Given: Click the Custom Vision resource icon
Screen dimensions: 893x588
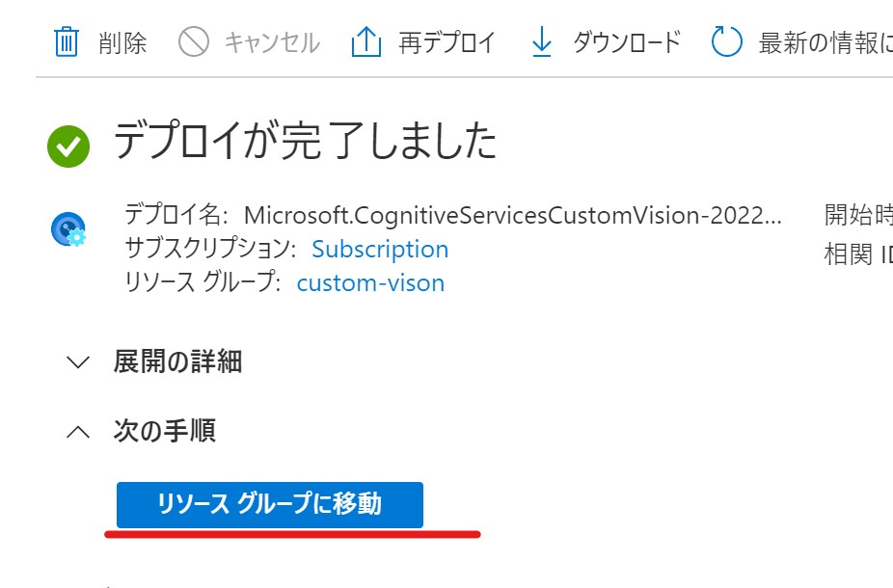Looking at the screenshot, I should coord(68,229).
